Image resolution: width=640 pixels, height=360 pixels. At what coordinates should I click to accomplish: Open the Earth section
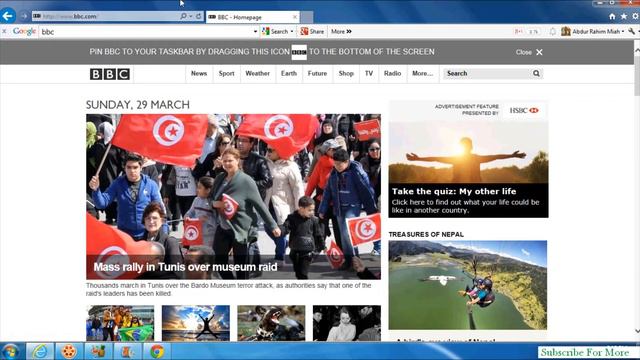289,73
